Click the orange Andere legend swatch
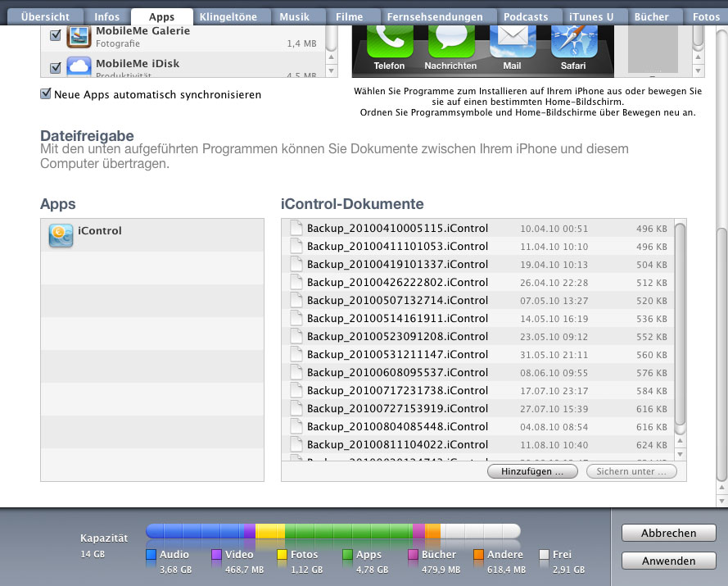Image resolution: width=728 pixels, height=586 pixels. [x=478, y=554]
